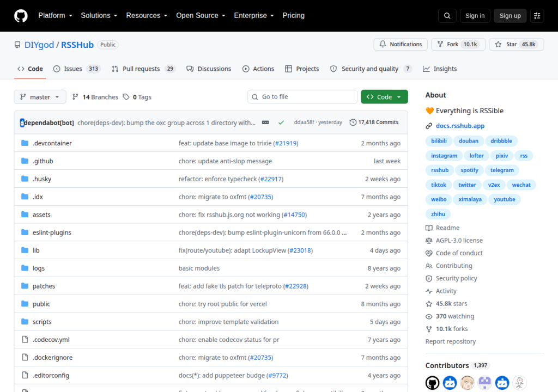Open the Insights tab
Screen dimensions: 558x392
point(440,69)
